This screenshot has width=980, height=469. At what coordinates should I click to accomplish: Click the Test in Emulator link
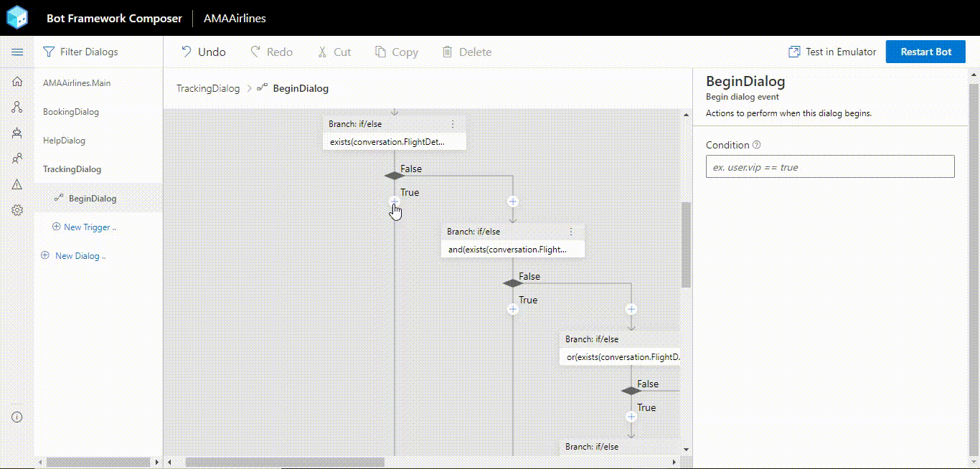[831, 51]
